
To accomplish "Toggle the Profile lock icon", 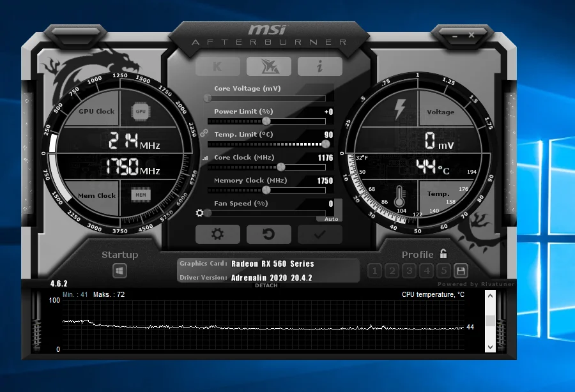I will [x=443, y=253].
